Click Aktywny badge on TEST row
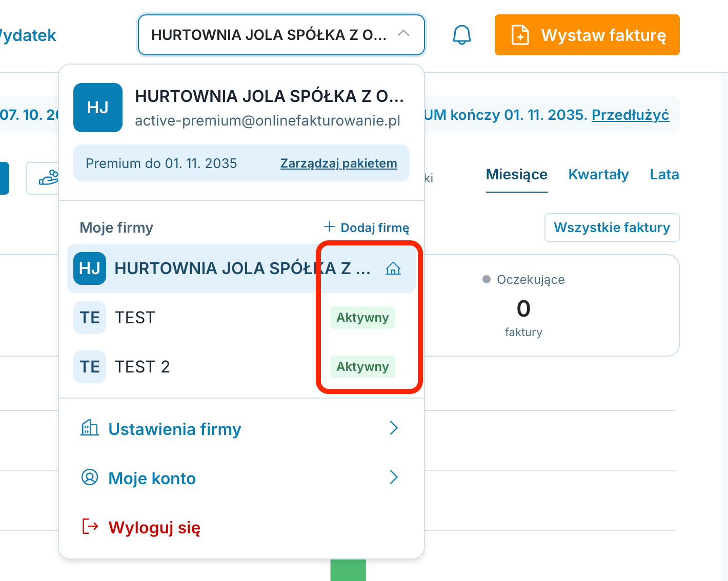Image resolution: width=728 pixels, height=581 pixels. click(362, 318)
